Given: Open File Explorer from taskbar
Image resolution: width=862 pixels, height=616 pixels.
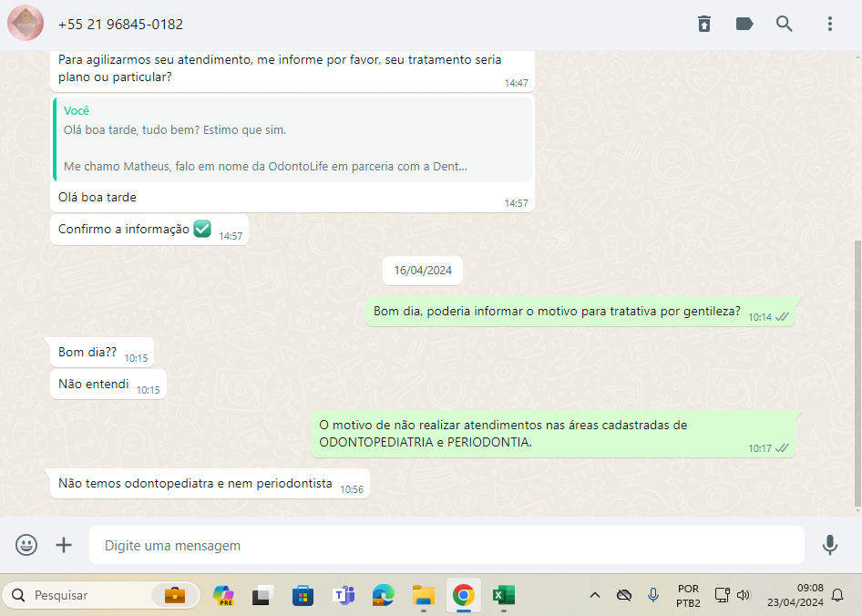Looking at the screenshot, I should click(424, 595).
